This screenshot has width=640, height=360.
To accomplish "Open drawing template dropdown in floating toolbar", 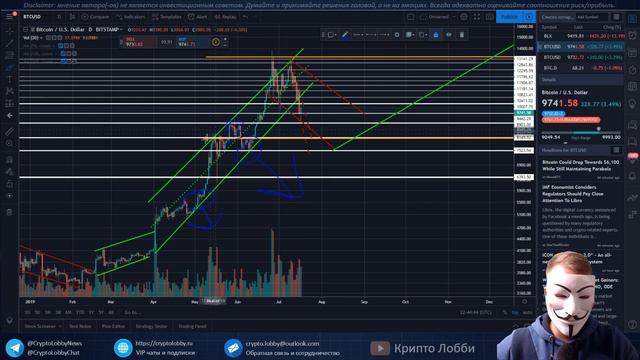I will (x=331, y=35).
